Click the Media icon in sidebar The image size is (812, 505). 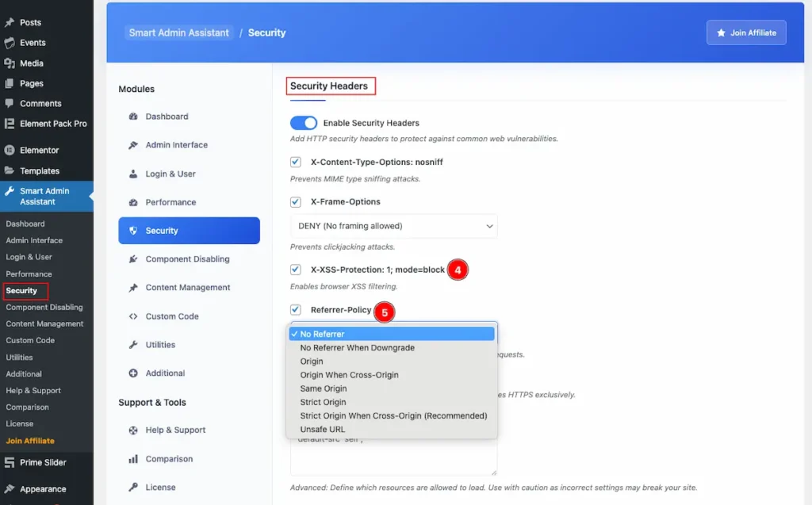[x=10, y=63]
